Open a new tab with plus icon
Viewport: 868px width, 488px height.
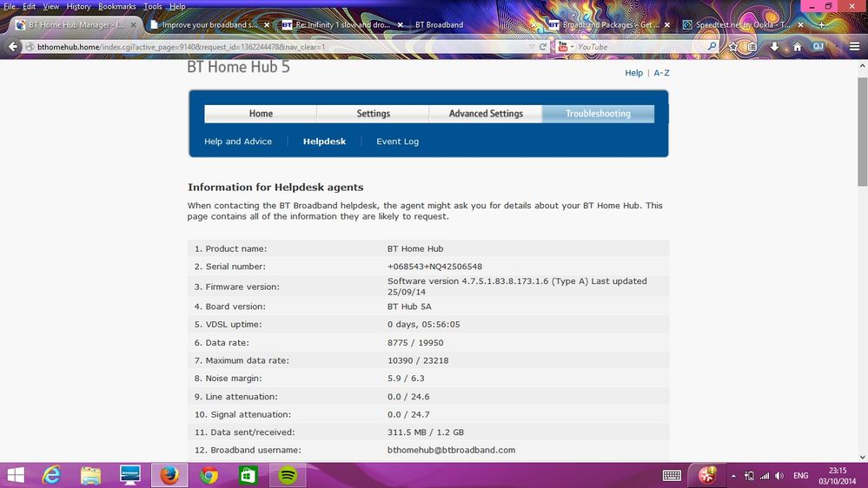tap(821, 25)
